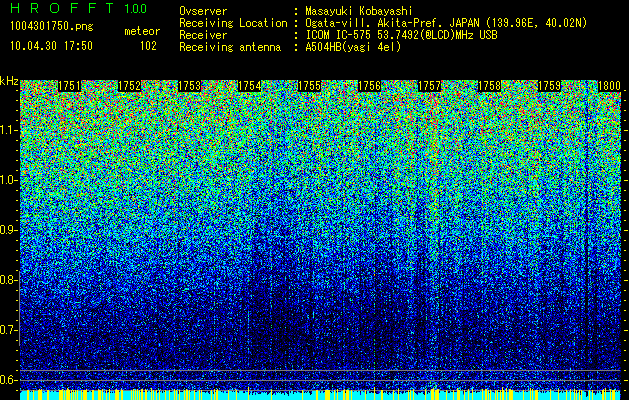Click the 1758 time marker
The height and width of the screenshot is (400, 629).
click(x=489, y=86)
